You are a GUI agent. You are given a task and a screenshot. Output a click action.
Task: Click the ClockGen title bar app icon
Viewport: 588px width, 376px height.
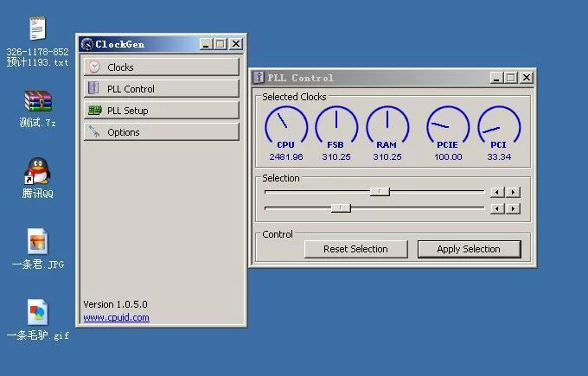tap(87, 44)
